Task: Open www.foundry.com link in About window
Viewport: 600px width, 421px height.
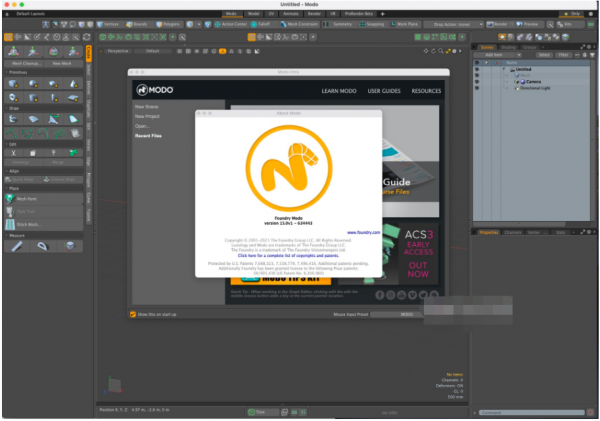Action: click(x=363, y=232)
